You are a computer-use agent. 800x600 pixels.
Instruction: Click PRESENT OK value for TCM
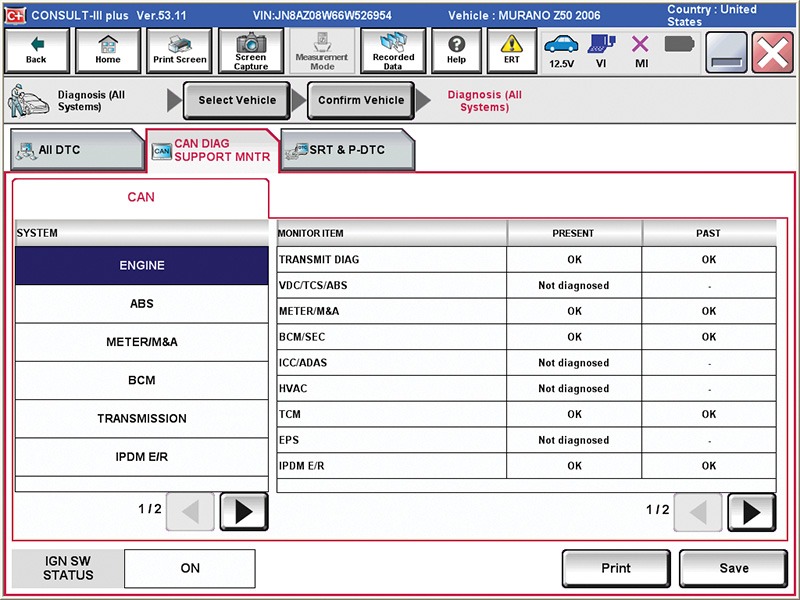coord(574,414)
